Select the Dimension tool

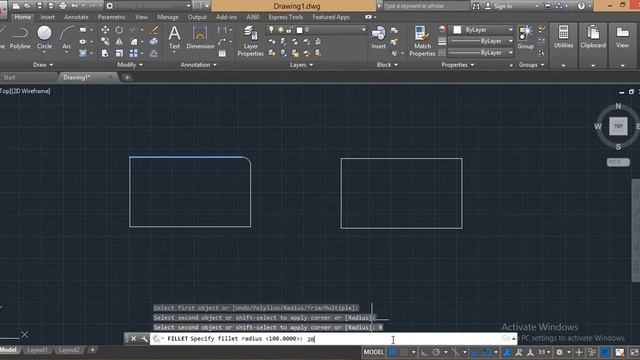coord(200,38)
